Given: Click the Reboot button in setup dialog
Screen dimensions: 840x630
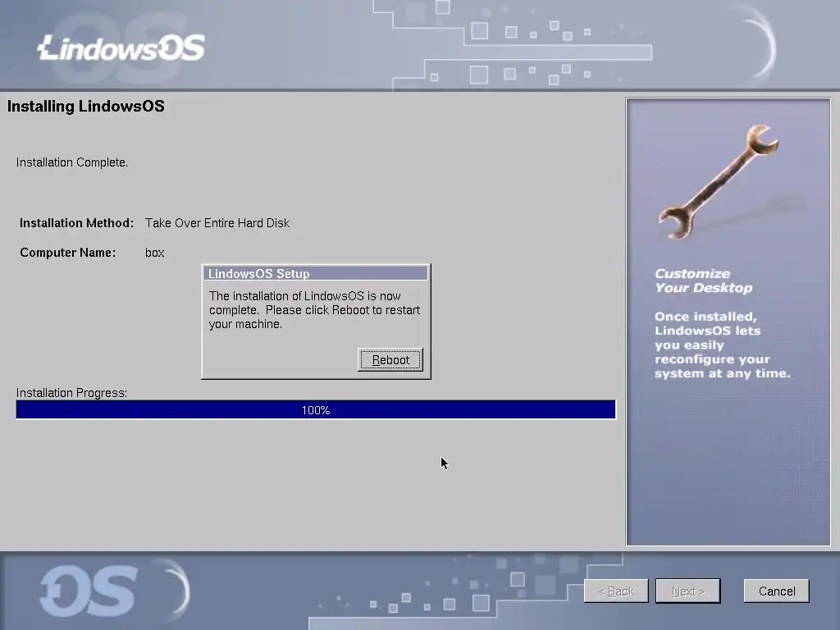Looking at the screenshot, I should click(390, 359).
